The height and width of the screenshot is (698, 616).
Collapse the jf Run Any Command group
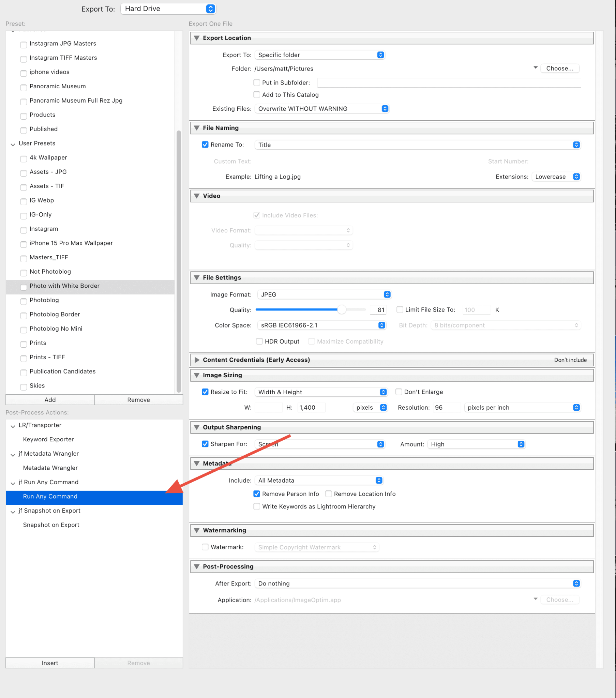(x=13, y=483)
